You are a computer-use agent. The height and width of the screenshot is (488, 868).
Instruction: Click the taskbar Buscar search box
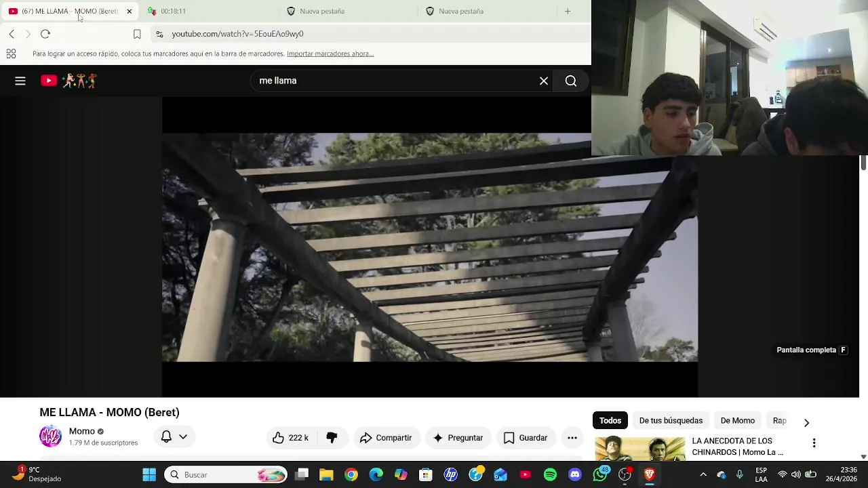coord(226,475)
